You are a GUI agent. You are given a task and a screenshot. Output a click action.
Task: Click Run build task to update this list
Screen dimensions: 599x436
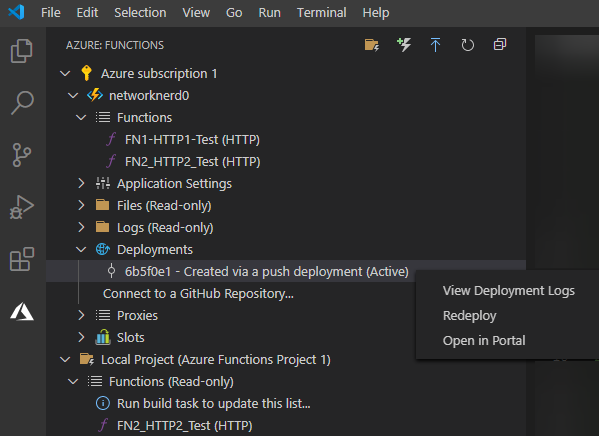pos(214,404)
